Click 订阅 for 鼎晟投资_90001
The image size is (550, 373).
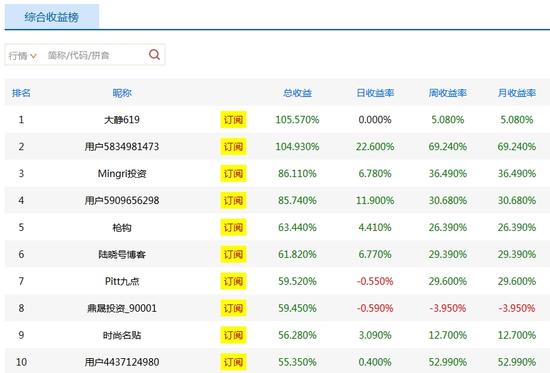pos(233,308)
